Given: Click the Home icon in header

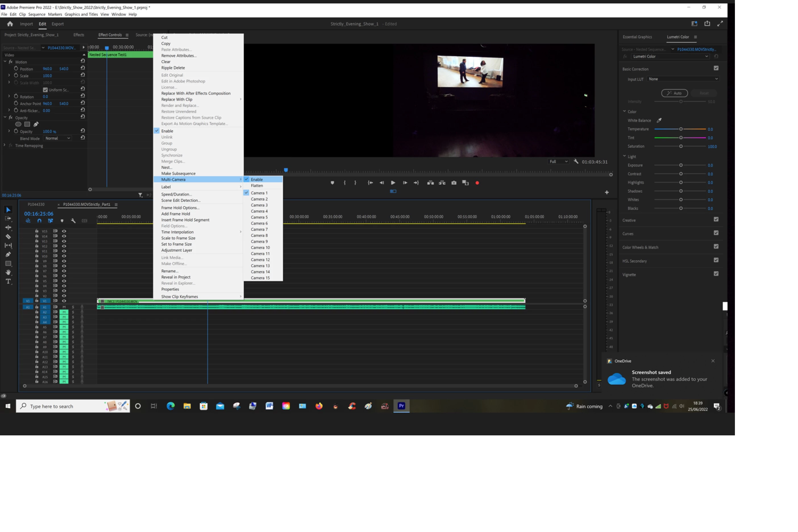Looking at the screenshot, I should point(10,24).
